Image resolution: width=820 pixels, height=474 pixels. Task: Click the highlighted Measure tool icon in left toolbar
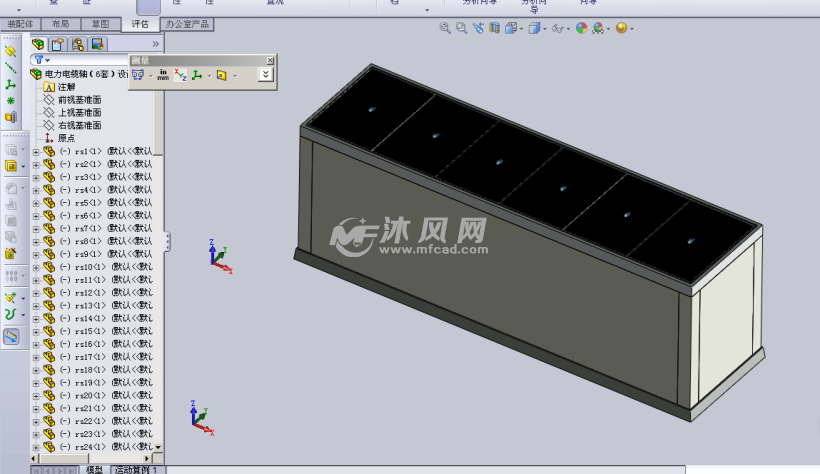(x=11, y=336)
